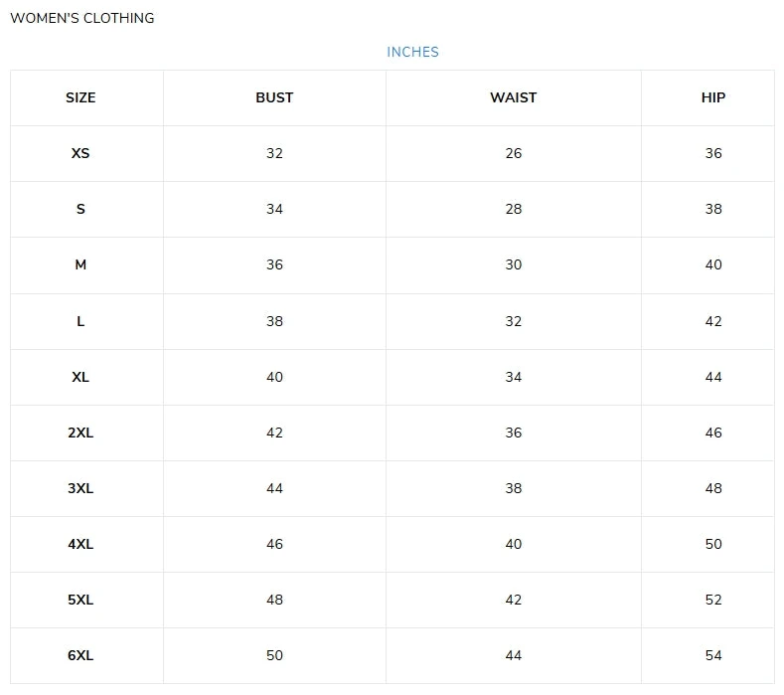The height and width of the screenshot is (695, 784).
Task: Select the L size row label
Action: 80,321
